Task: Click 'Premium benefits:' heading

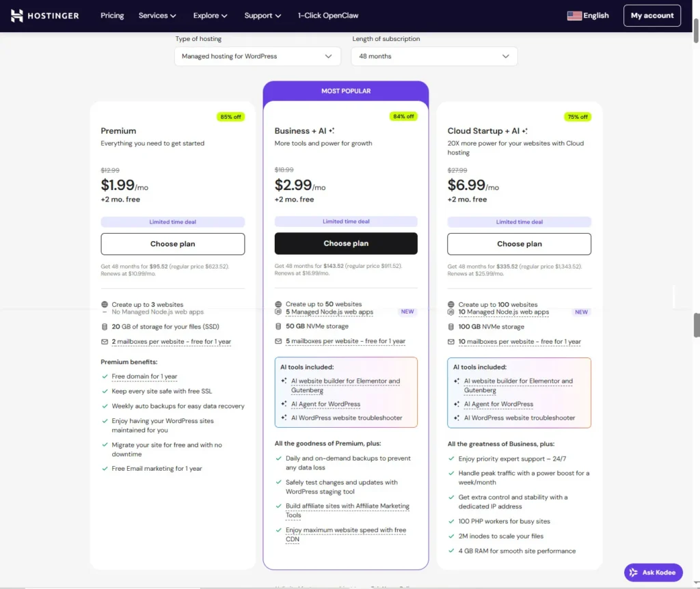Action: [x=129, y=362]
